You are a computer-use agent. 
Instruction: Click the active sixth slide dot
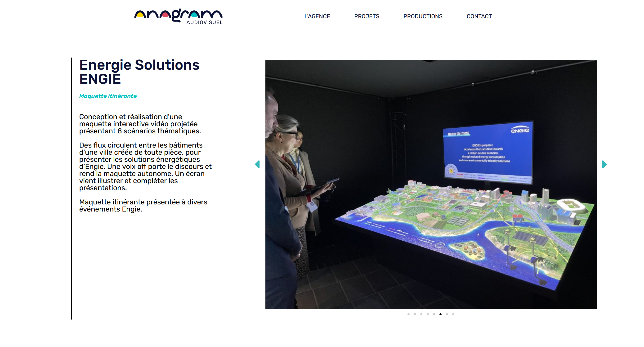point(440,314)
